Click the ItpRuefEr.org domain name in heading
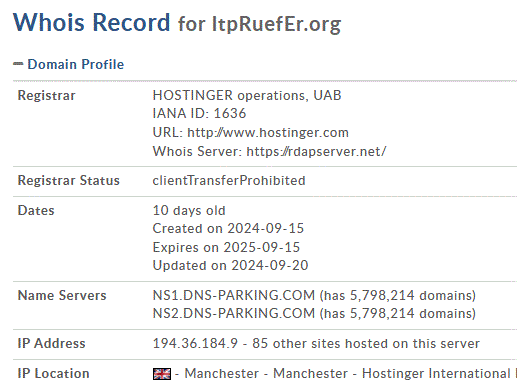 (x=276, y=24)
